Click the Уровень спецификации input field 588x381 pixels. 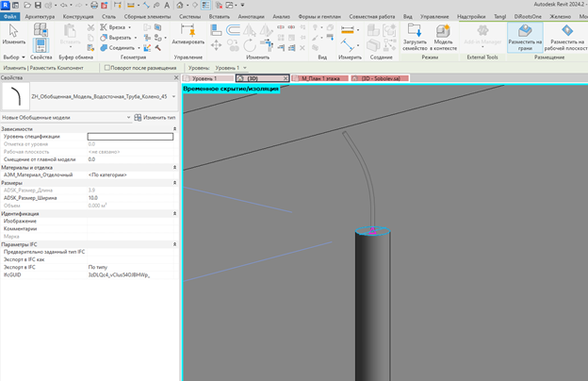click(x=130, y=137)
